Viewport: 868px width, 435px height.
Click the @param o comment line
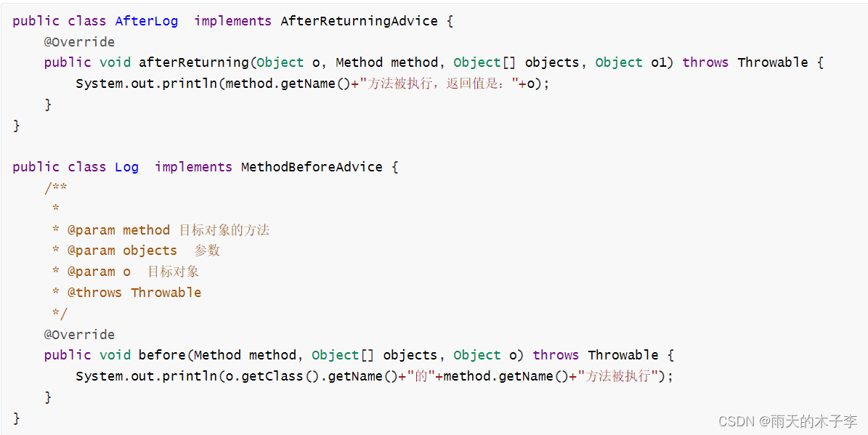tap(126, 272)
